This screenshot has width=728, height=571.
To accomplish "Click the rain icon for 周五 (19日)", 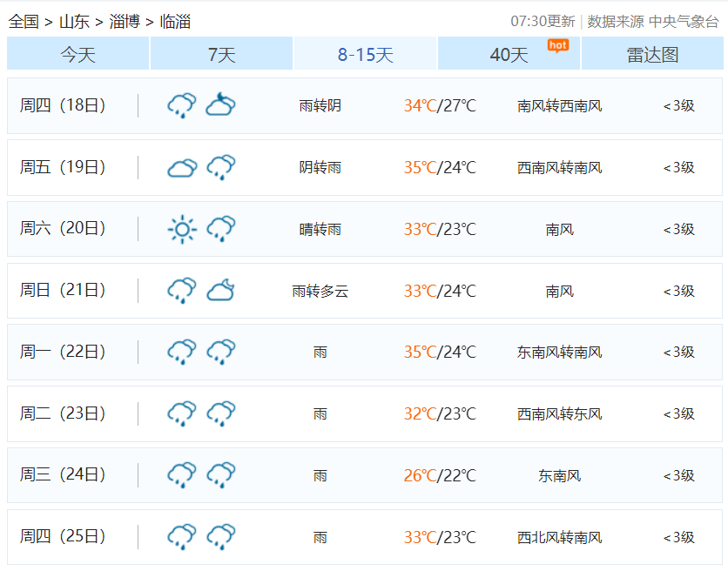I will (221, 167).
